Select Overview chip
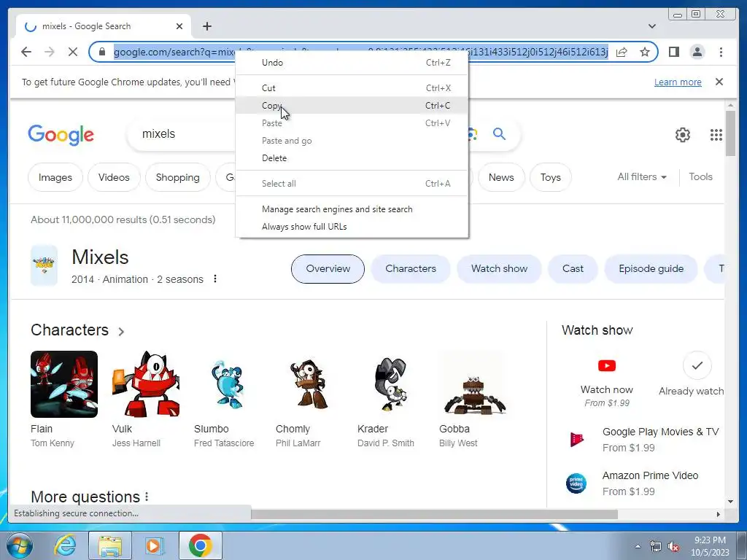This screenshot has height=560, width=747. point(328,268)
